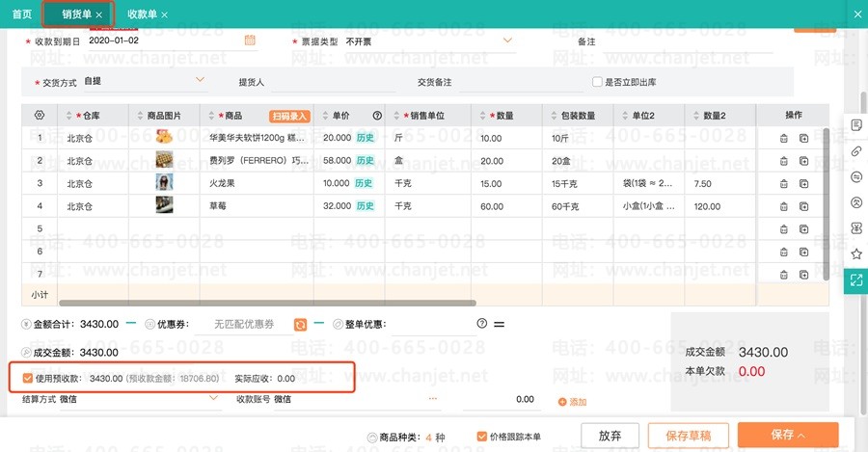Uncheck the 使用预收款 checkbox

click(x=27, y=379)
